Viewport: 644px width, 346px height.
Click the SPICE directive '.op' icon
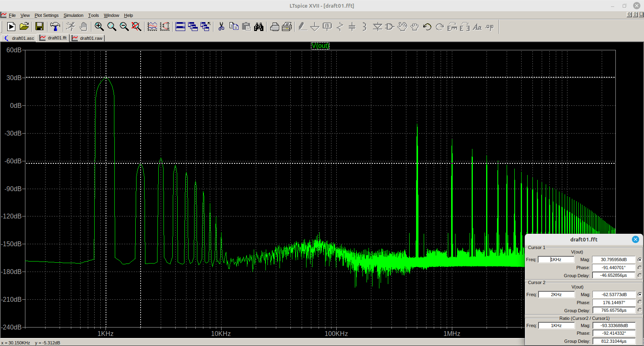tap(490, 27)
